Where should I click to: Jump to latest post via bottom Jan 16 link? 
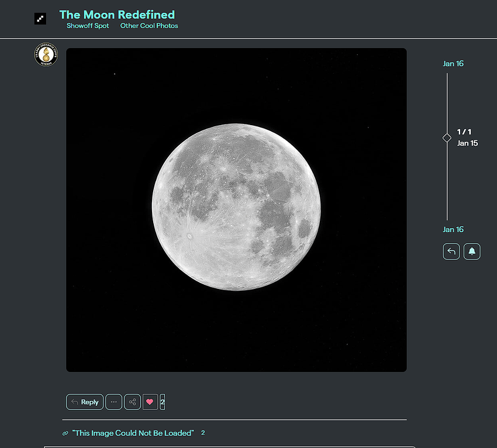[x=453, y=229]
